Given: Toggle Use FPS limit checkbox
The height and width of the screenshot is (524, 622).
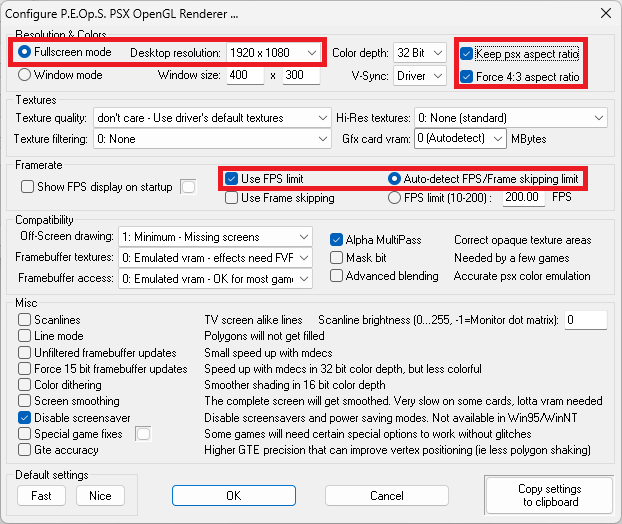Looking at the screenshot, I should pyautogui.click(x=231, y=179).
